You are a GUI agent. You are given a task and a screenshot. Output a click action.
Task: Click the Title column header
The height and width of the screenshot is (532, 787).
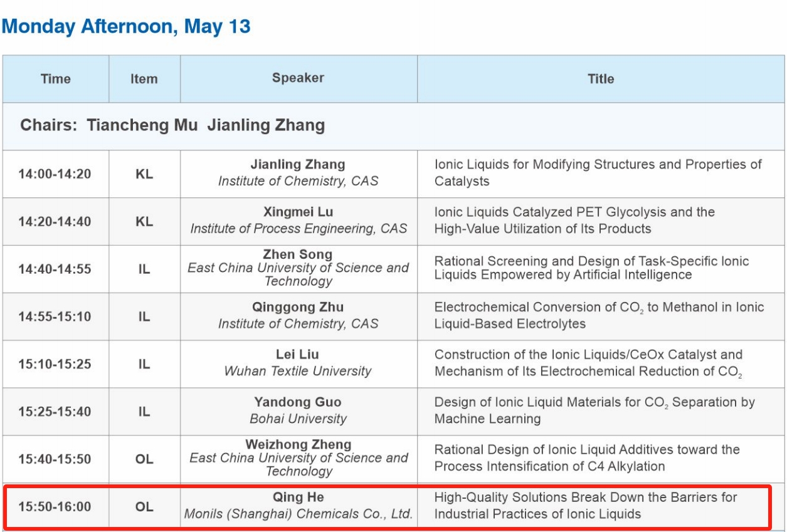point(600,79)
